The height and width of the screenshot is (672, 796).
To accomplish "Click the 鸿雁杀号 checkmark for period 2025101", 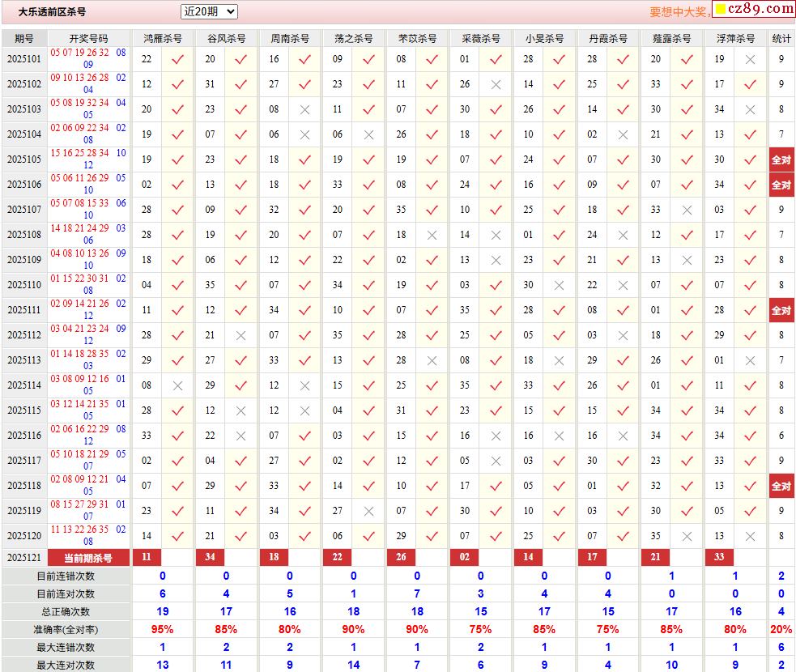I will click(178, 59).
